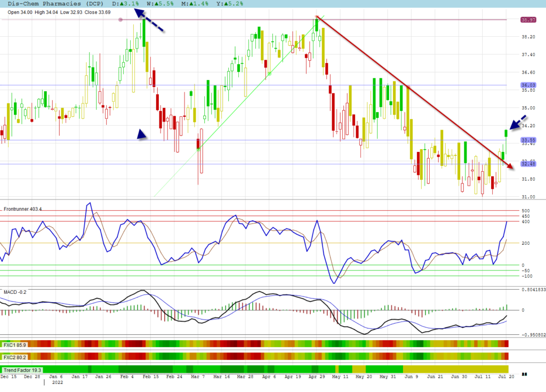Select the 36.03 horizontal line price tag
This screenshot has height=392, width=546.
point(528,85)
